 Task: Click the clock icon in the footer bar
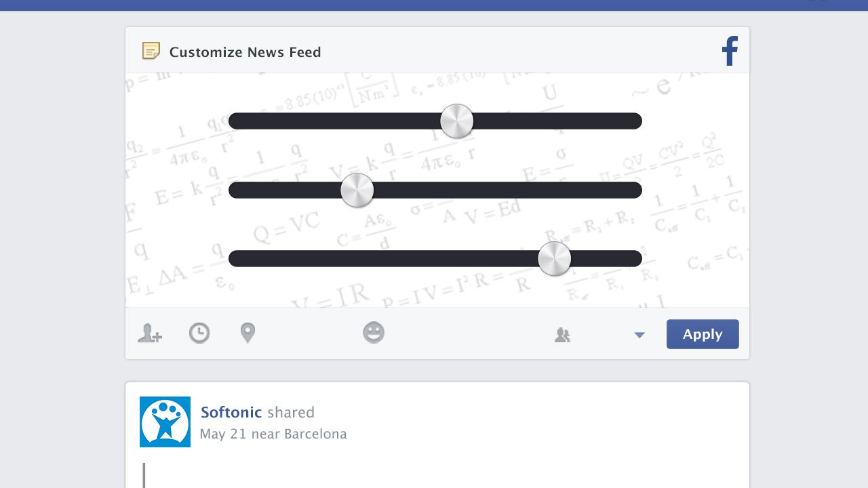[x=199, y=333]
